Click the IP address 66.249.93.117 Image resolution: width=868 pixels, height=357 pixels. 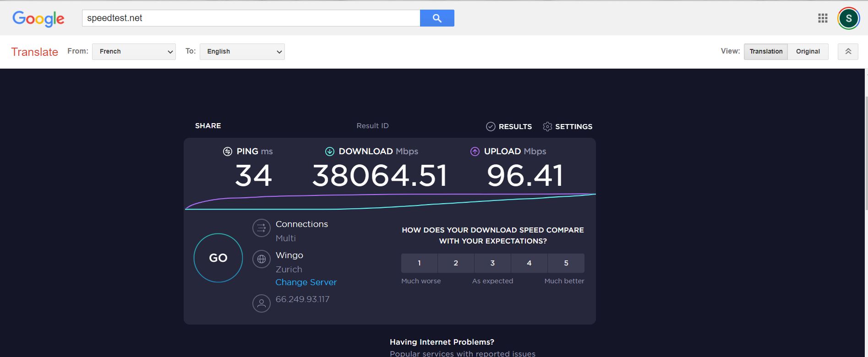pyautogui.click(x=302, y=299)
